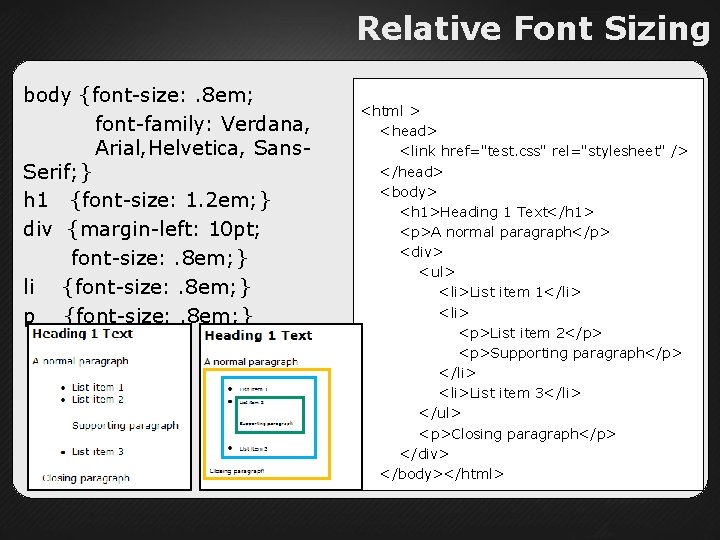Viewport: 720px width, 540px height.
Task: Select A normal paragraph in the colored-box preview
Action: [x=251, y=362]
